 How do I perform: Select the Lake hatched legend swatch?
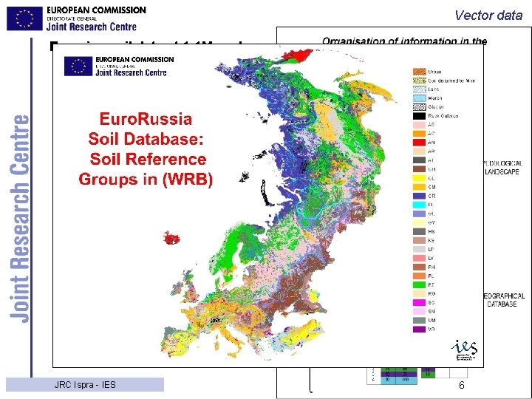[420, 89]
